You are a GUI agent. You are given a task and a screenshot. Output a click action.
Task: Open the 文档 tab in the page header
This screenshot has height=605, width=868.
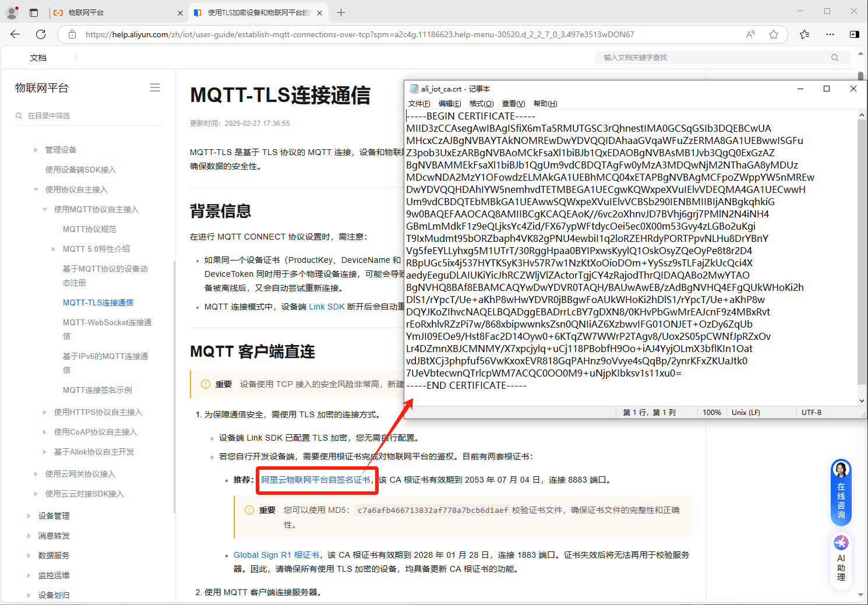tap(38, 58)
